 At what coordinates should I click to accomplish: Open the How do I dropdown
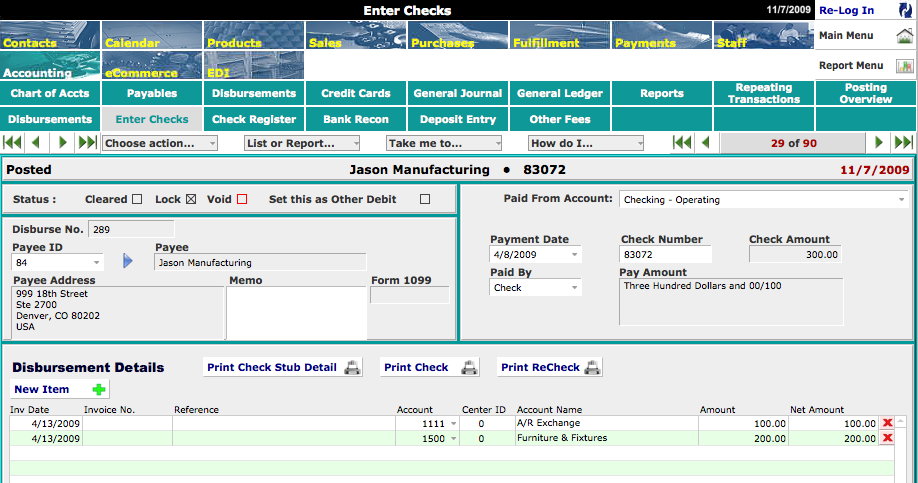(586, 143)
